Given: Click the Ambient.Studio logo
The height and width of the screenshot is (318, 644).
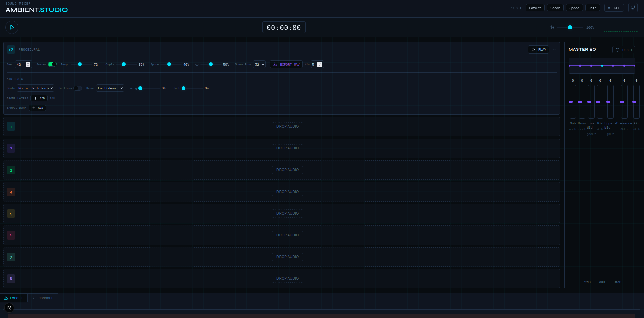Looking at the screenshot, I should (x=36, y=10).
